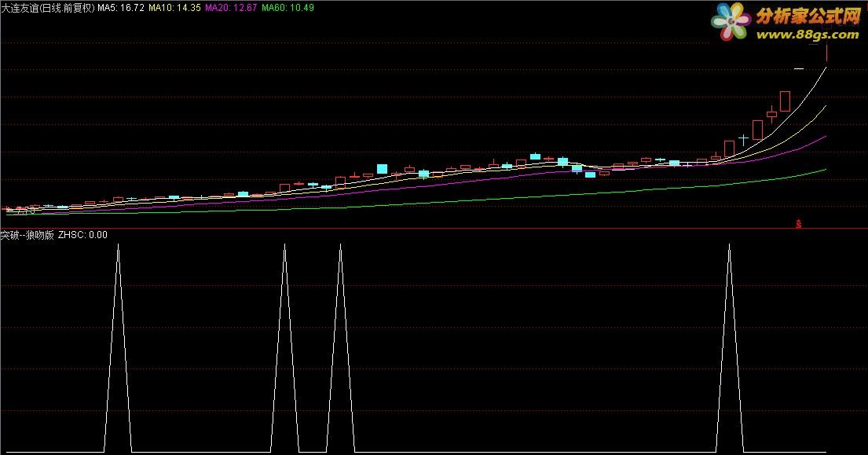The height and width of the screenshot is (455, 868).
Task: Select the largest solid cyan candlestick
Action: click(382, 169)
